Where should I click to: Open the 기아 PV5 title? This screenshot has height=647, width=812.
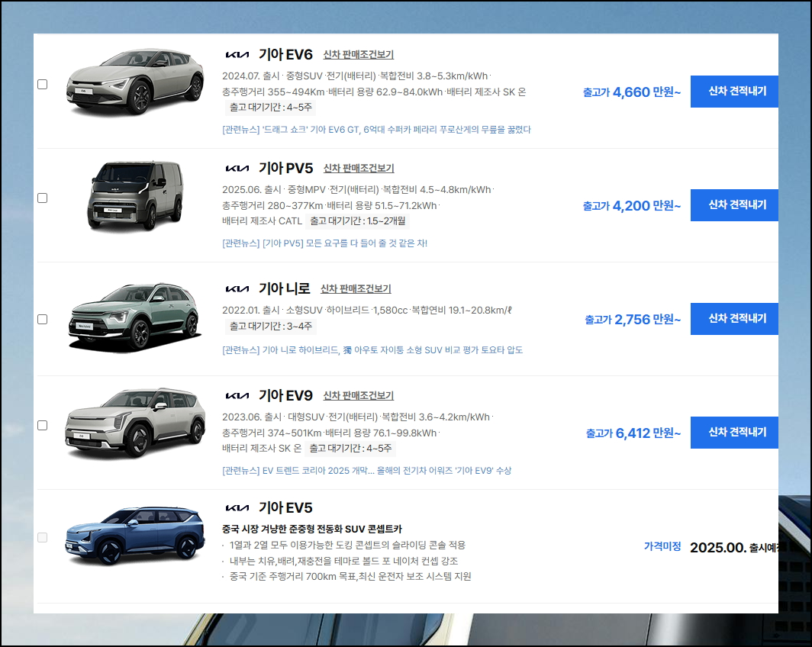click(x=286, y=168)
